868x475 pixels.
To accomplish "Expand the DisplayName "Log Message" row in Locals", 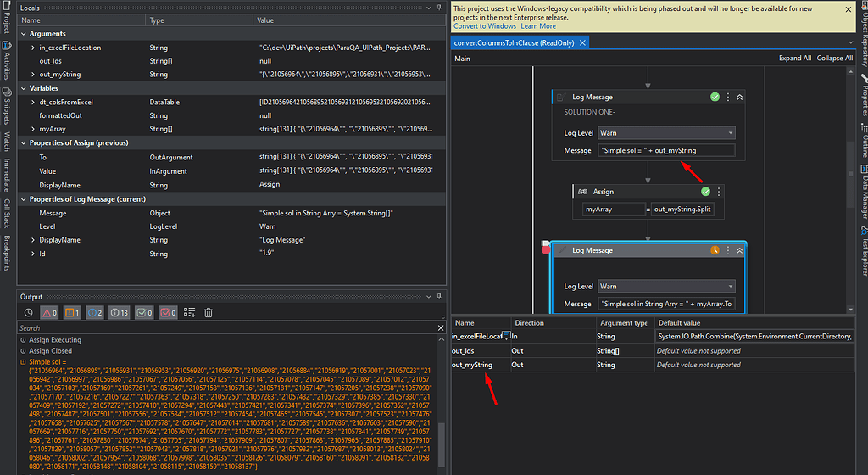I will (33, 240).
